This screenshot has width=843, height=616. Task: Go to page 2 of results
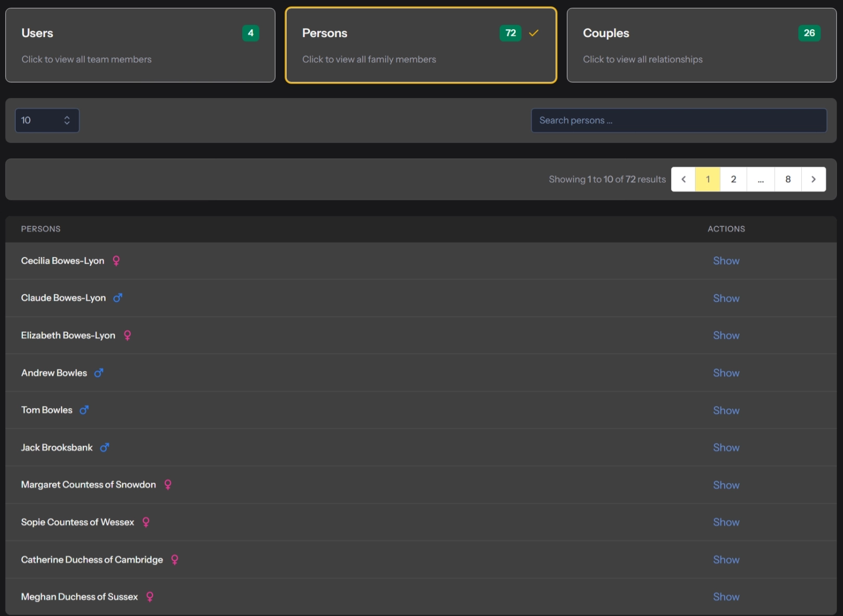(734, 179)
